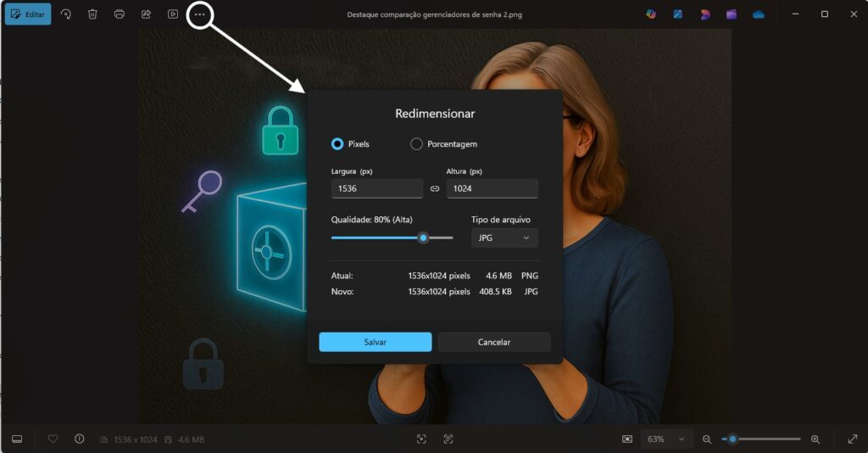The width and height of the screenshot is (868, 453).
Task: Mark image as favorite with heart icon
Action: click(x=53, y=439)
